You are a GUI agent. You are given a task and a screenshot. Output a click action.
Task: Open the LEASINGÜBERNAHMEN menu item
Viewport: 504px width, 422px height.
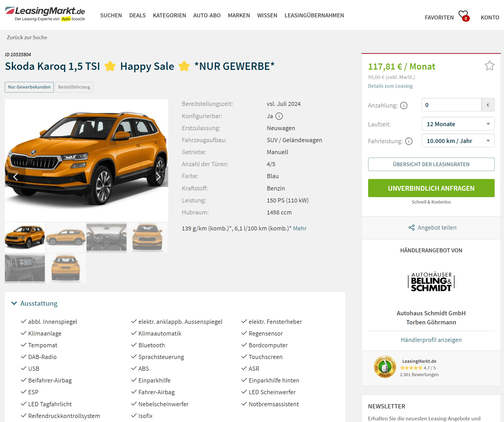tap(314, 15)
